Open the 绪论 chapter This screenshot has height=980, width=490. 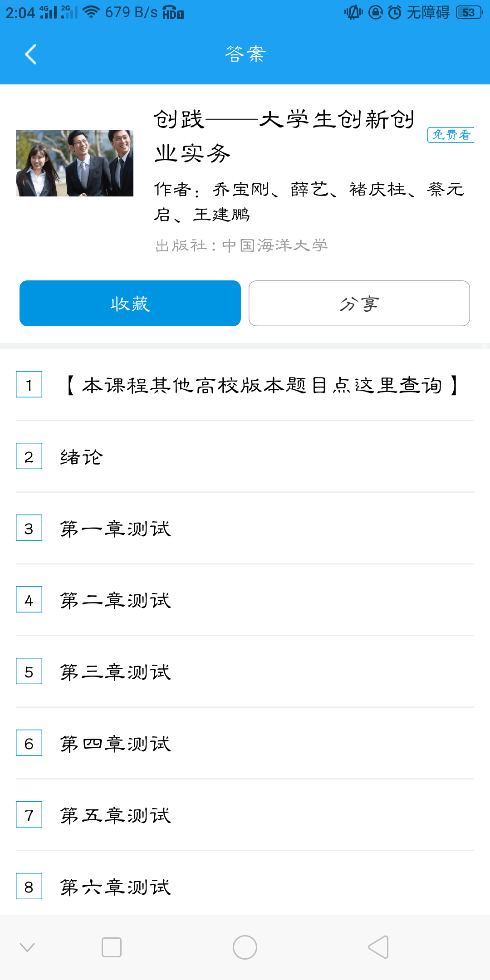(x=245, y=456)
